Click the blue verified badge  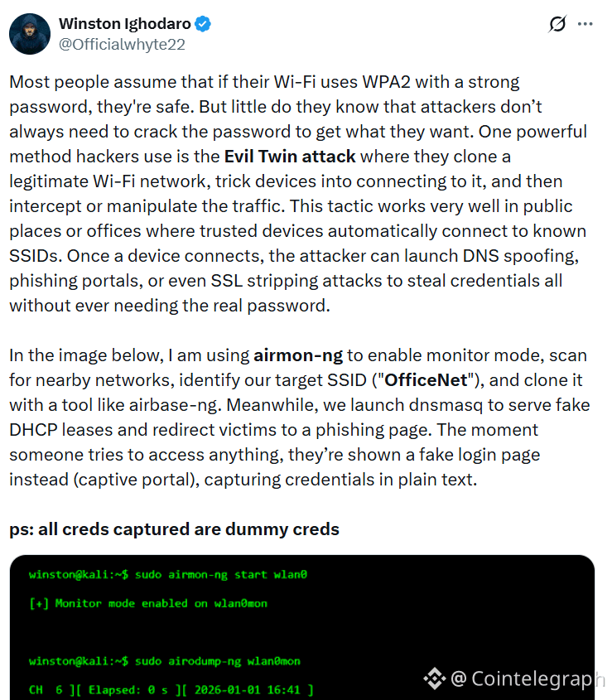click(x=203, y=24)
